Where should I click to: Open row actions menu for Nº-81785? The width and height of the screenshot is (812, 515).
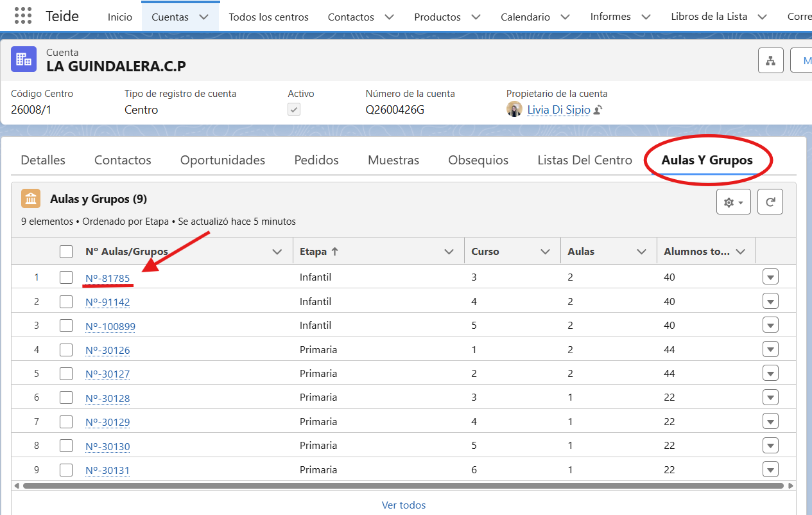click(770, 277)
